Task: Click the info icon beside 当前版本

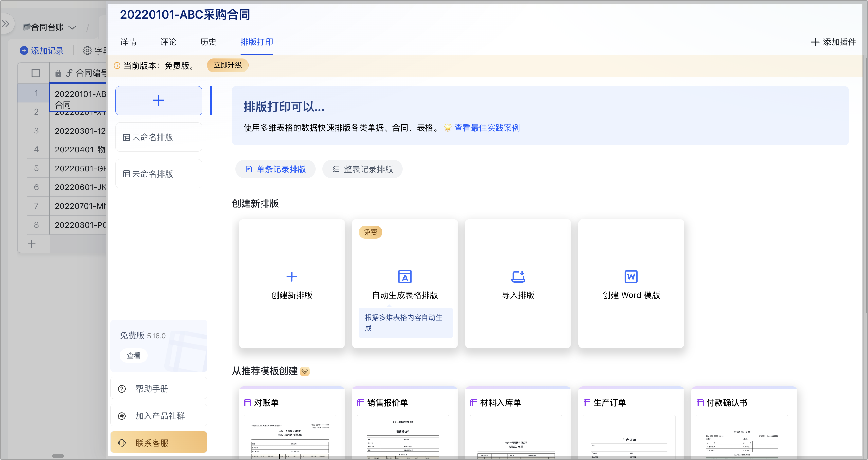Action: 117,66
